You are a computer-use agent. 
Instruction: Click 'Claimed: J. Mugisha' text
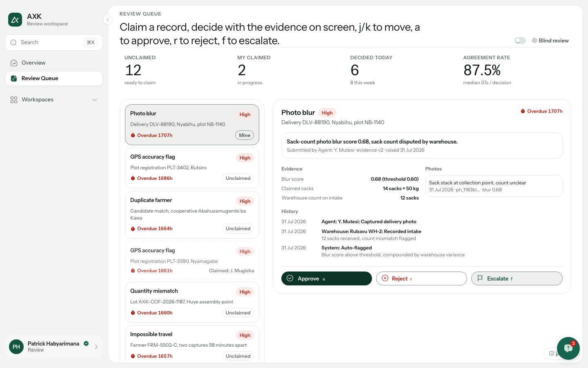(231, 271)
